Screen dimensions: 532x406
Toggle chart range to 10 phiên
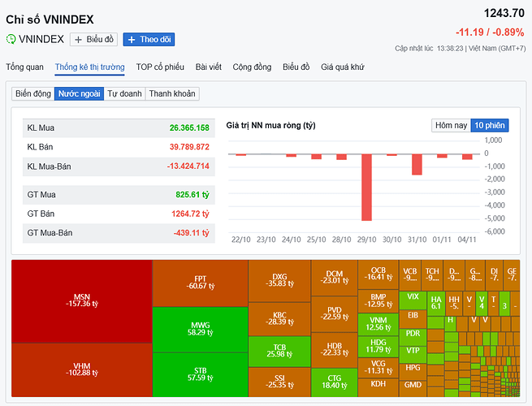(490, 126)
